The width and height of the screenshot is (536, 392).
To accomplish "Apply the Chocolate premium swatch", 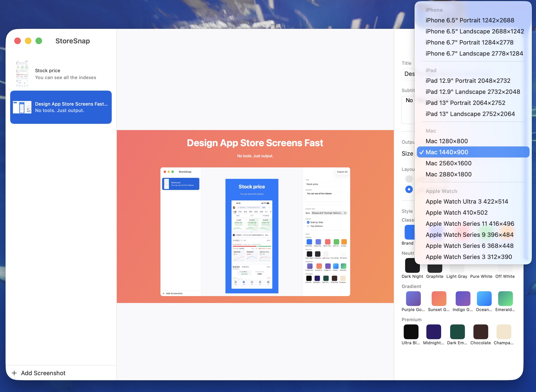I will [x=481, y=332].
